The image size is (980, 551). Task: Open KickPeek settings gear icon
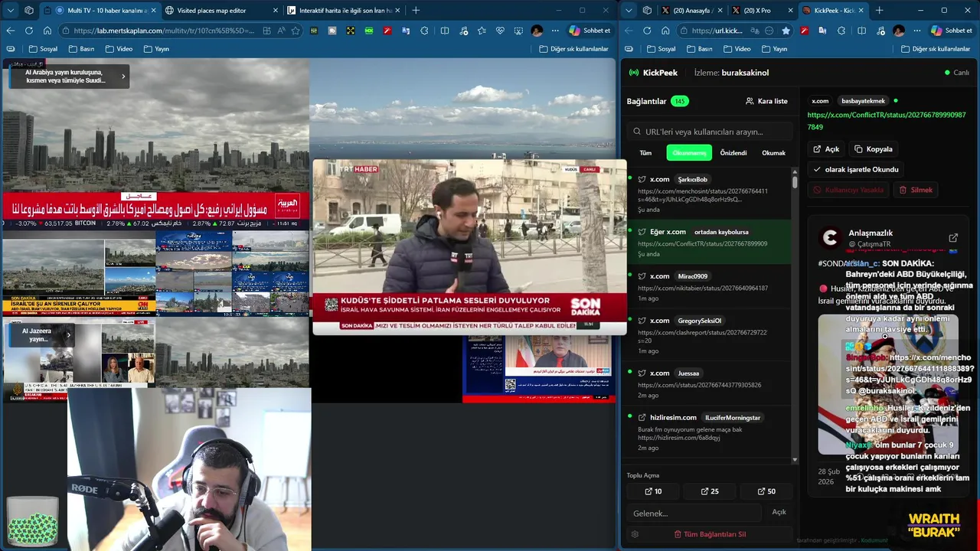[635, 534]
